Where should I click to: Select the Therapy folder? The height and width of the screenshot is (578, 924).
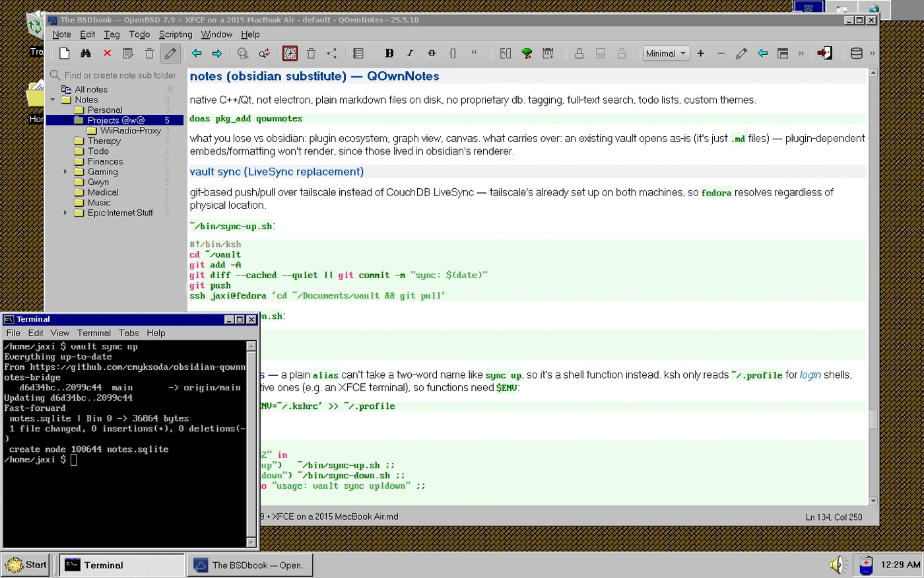pos(104,141)
